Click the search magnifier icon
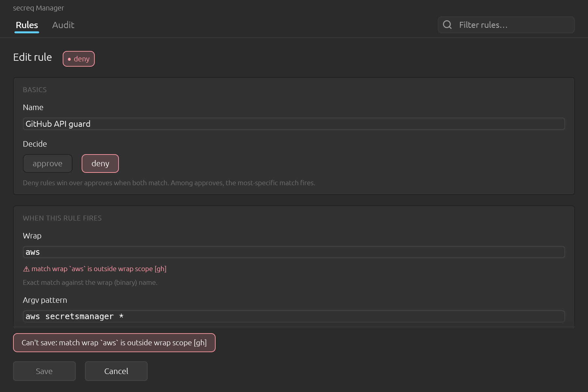The width and height of the screenshot is (588, 392). pyautogui.click(x=447, y=25)
